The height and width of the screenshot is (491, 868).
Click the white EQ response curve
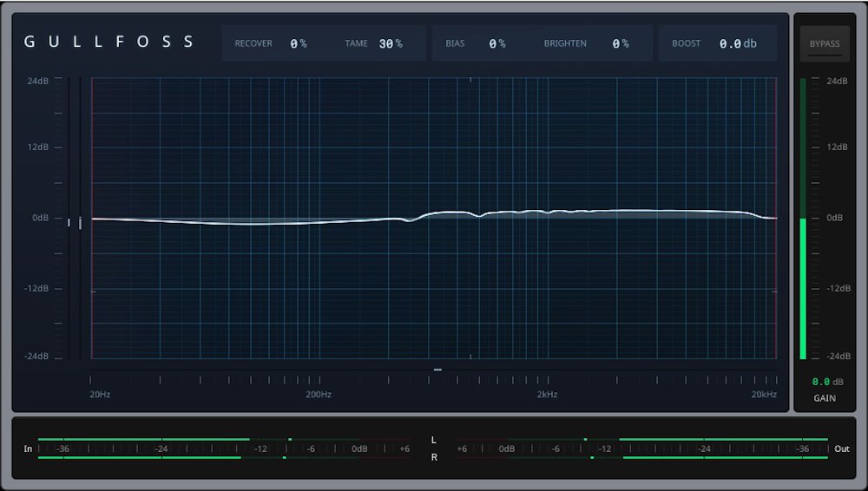260,223
